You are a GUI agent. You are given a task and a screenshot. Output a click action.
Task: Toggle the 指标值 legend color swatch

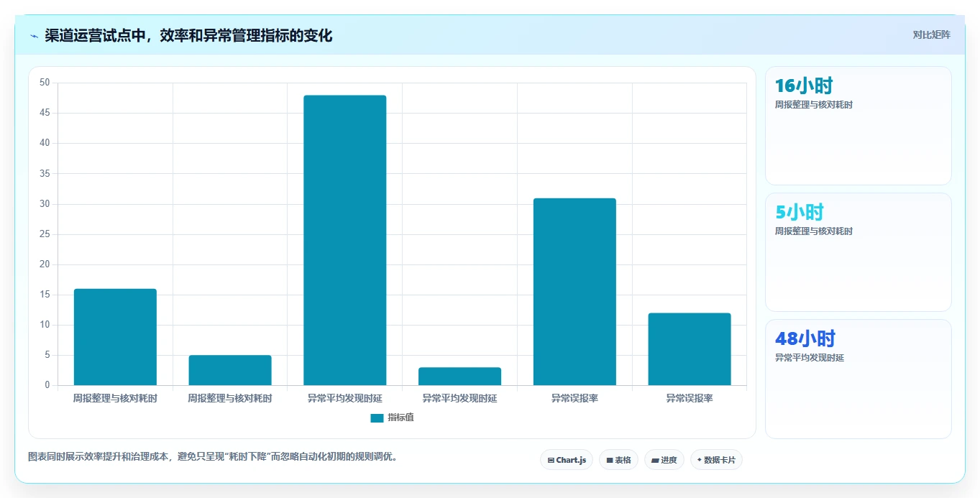click(377, 418)
